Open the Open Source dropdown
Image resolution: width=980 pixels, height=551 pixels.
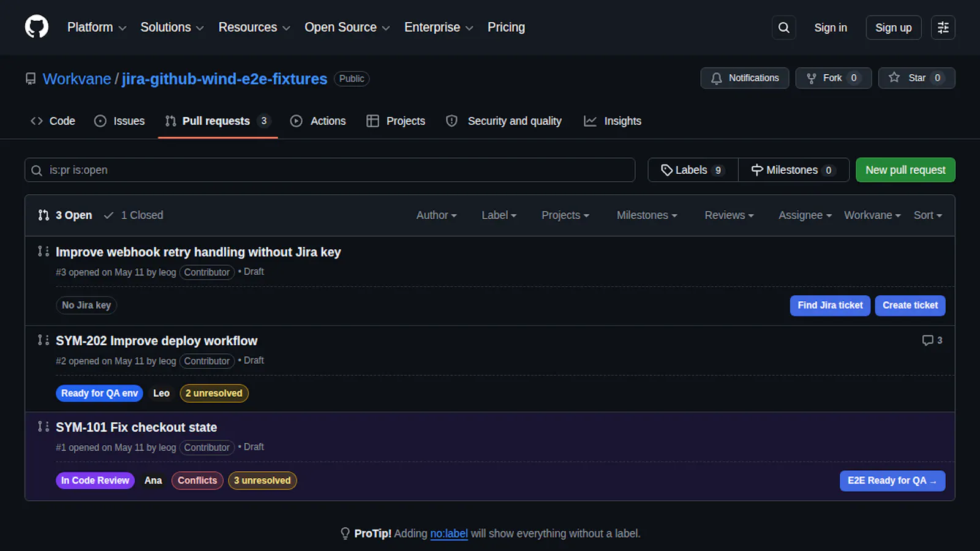click(347, 28)
